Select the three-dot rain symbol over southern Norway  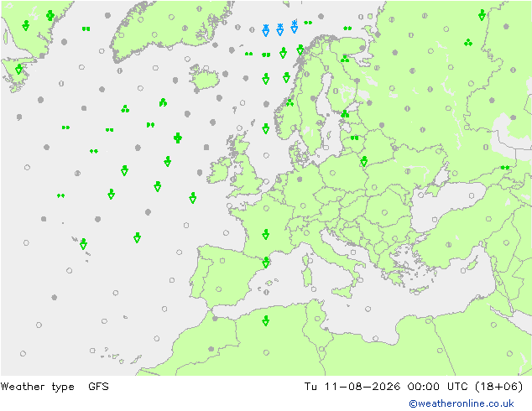coord(289,103)
